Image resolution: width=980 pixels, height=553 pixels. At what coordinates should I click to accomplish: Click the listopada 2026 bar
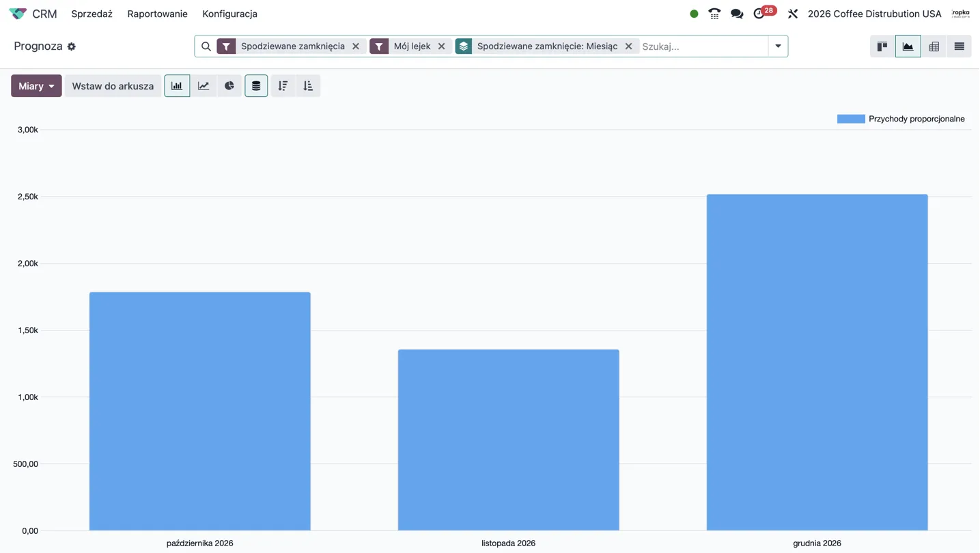[x=508, y=440]
